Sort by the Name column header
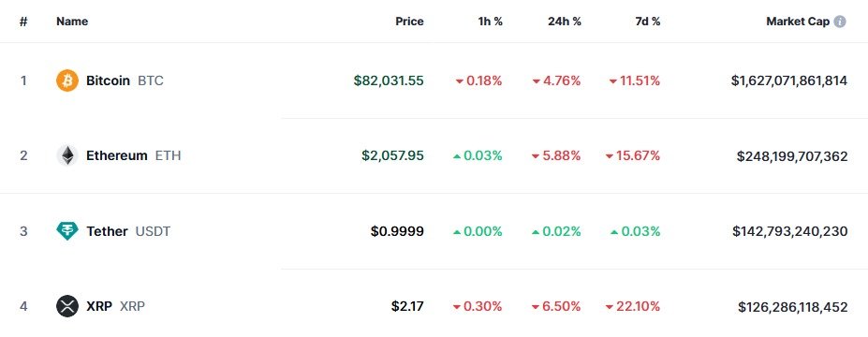This screenshot has width=868, height=337. click(72, 22)
